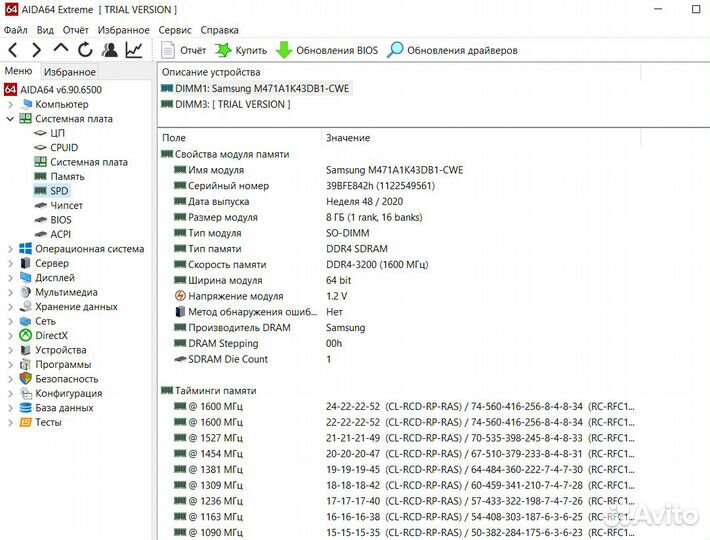The height and width of the screenshot is (540, 710).
Task: Expand the Хранение данных node
Action: (x=10, y=307)
